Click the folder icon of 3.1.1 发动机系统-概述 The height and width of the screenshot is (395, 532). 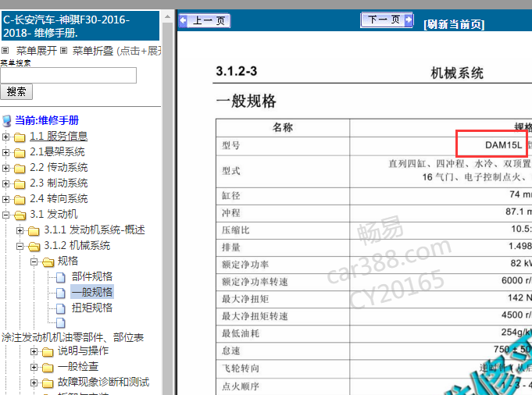[34, 231]
